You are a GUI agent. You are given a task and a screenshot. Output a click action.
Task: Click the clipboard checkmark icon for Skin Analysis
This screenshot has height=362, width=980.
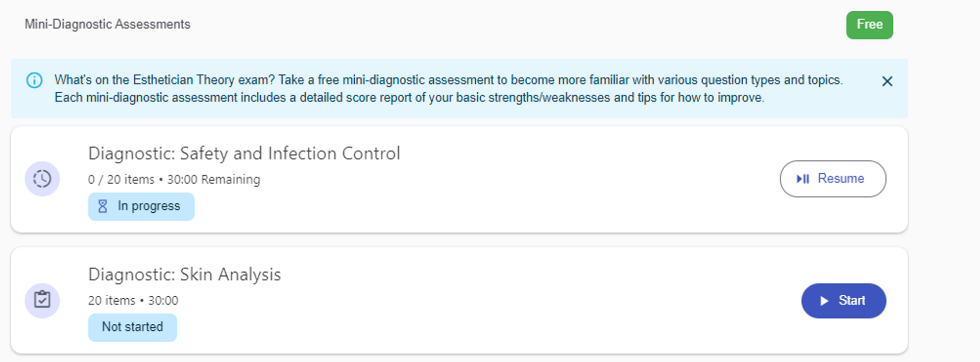coord(42,300)
